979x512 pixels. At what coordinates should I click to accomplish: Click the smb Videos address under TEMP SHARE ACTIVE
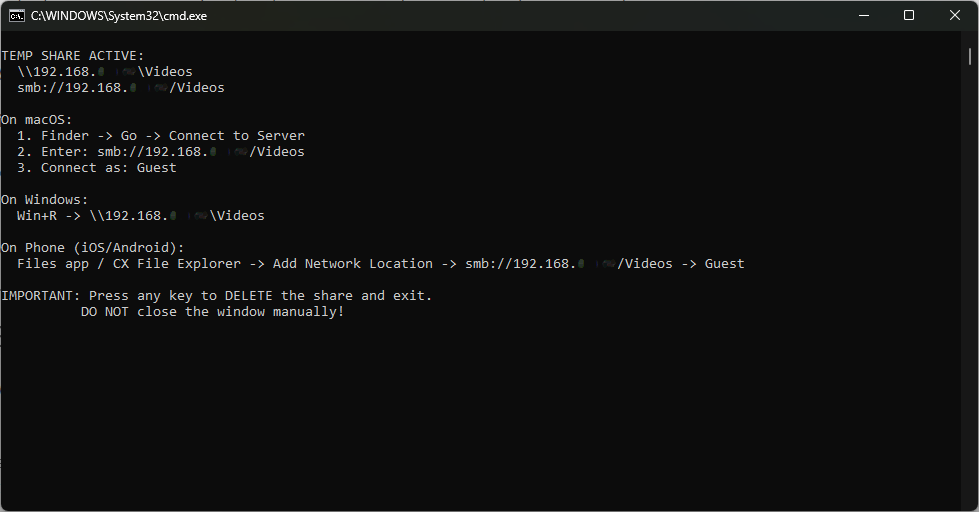click(x=120, y=88)
